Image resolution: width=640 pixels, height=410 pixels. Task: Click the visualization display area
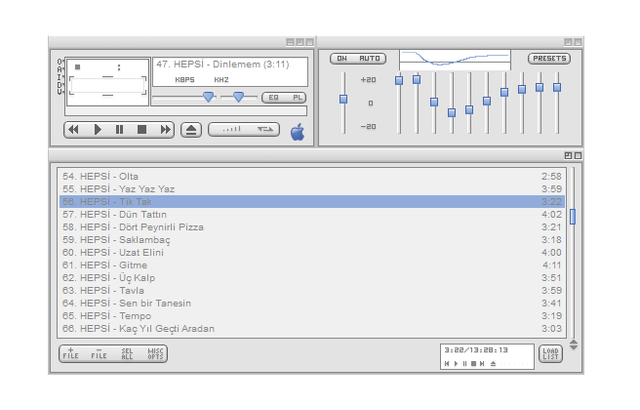click(107, 86)
